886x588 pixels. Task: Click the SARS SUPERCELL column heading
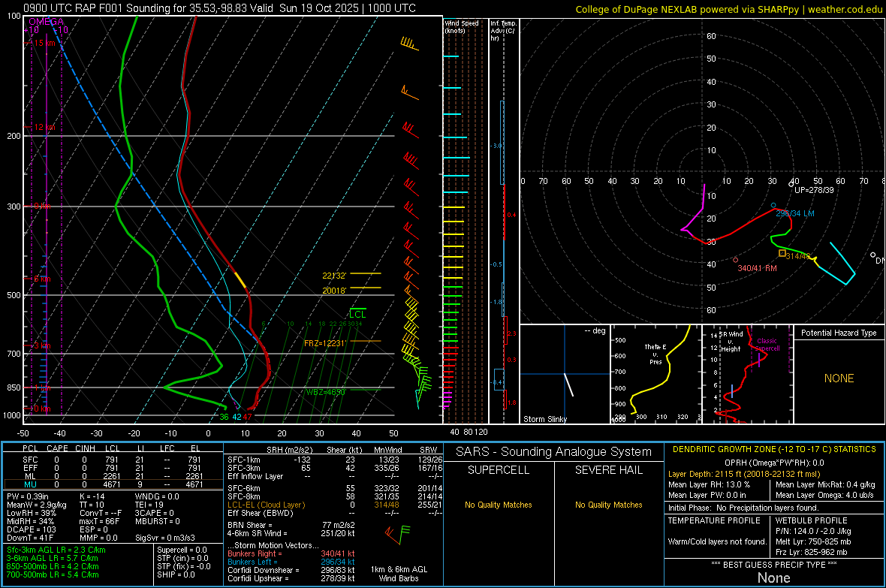499,470
